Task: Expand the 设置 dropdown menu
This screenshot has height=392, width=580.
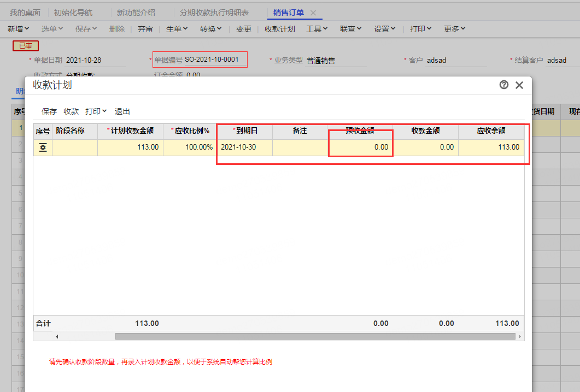Action: coord(384,29)
